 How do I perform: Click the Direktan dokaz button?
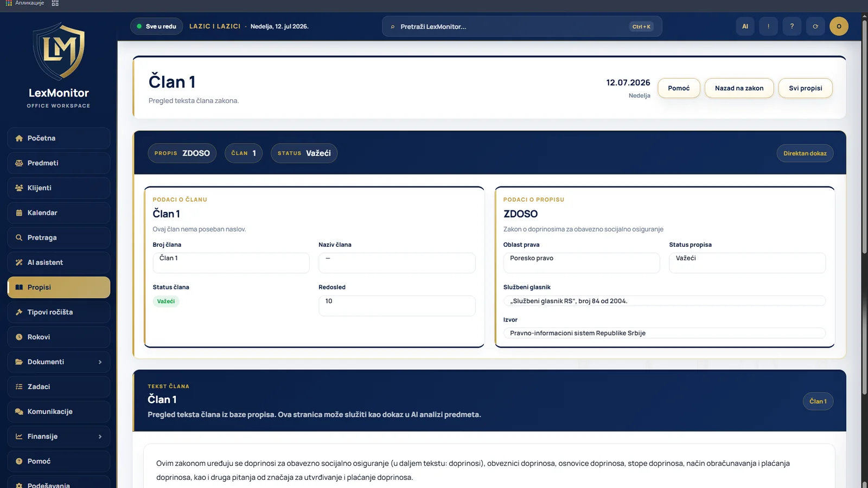[x=805, y=153]
